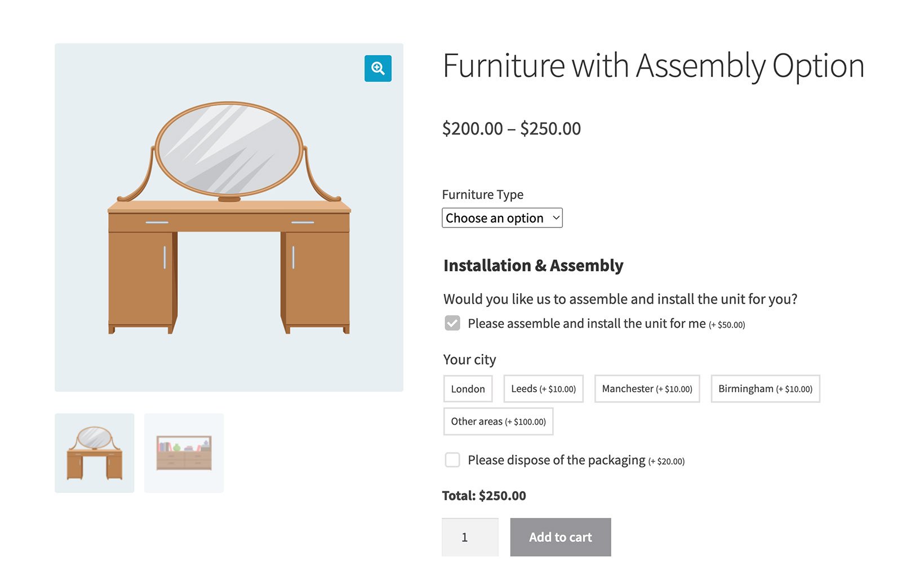Click the zoom magnifier icon on product image
This screenshot has width=924, height=588.
377,68
